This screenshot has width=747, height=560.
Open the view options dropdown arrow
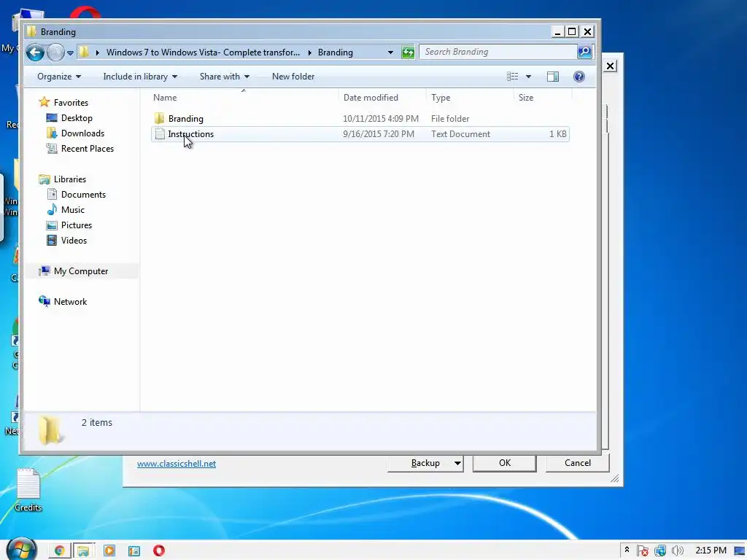click(528, 77)
